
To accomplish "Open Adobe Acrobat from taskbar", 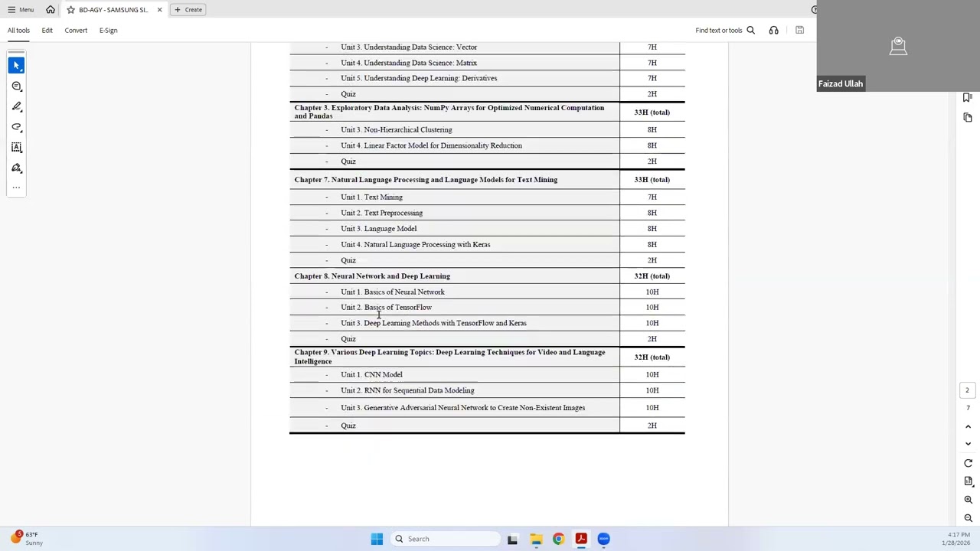I will (x=581, y=539).
